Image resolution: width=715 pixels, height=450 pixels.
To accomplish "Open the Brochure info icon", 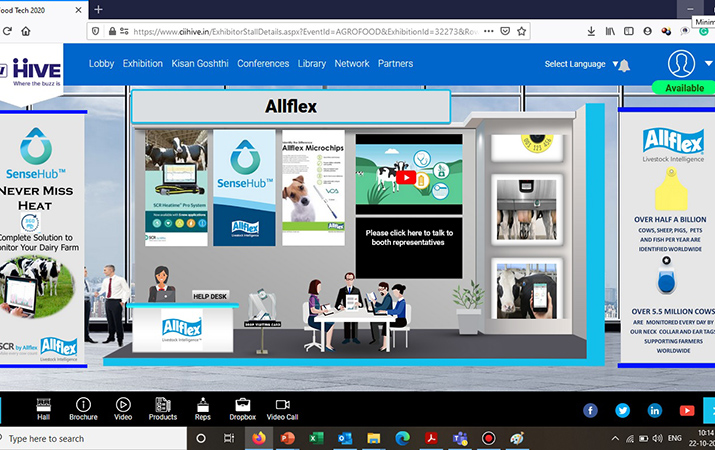I will point(83,409).
